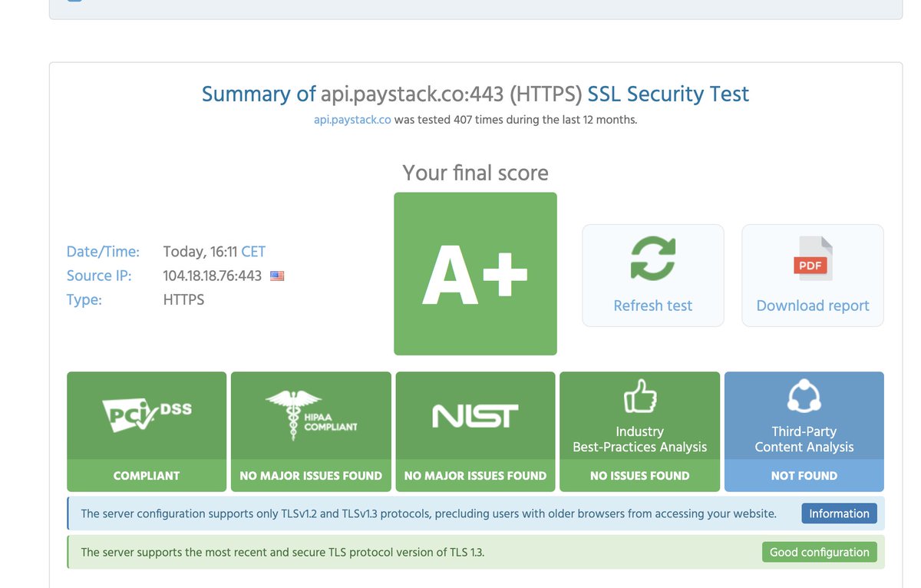Image resolution: width=921 pixels, height=588 pixels.
Task: Click the Your final score heading
Action: 475,173
